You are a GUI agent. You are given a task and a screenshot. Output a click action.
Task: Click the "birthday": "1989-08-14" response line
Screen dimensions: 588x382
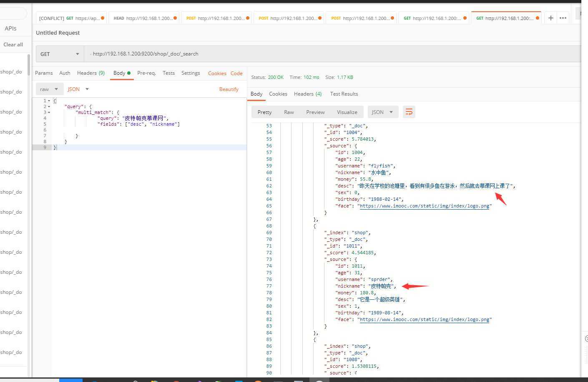369,313
